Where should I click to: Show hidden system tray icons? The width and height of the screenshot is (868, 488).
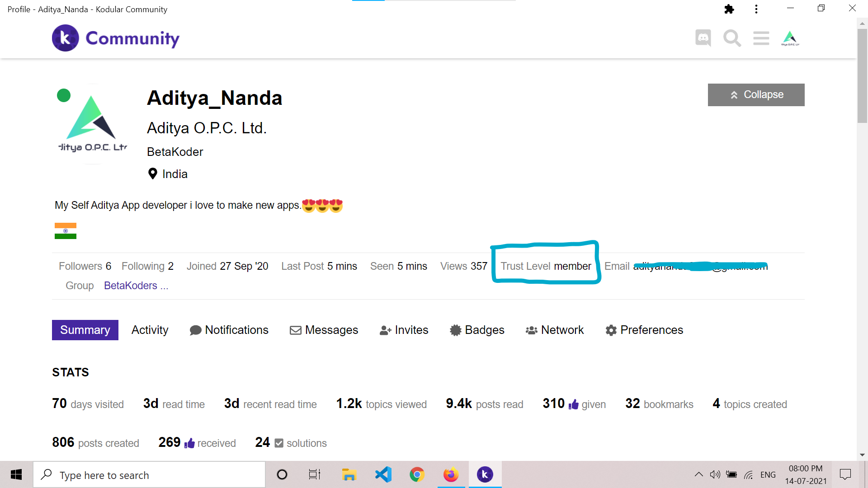point(698,474)
